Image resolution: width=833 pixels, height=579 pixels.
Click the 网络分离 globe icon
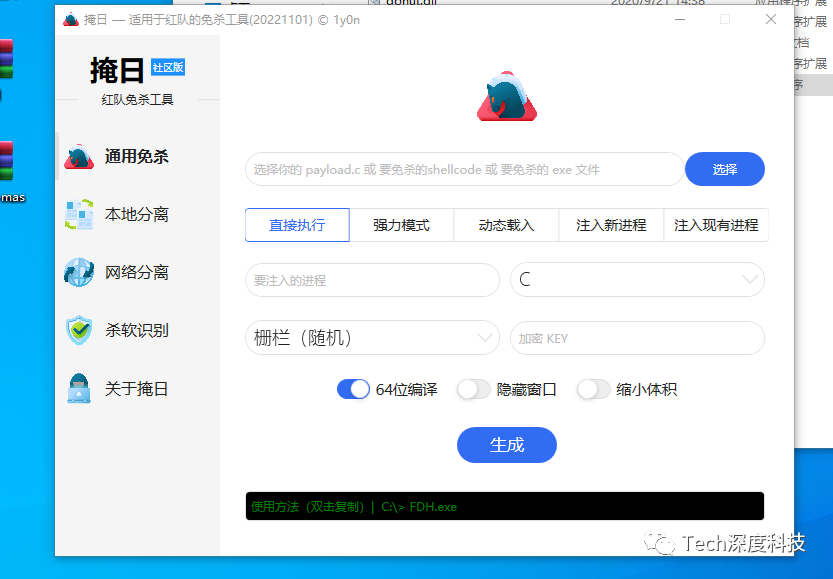point(79,272)
